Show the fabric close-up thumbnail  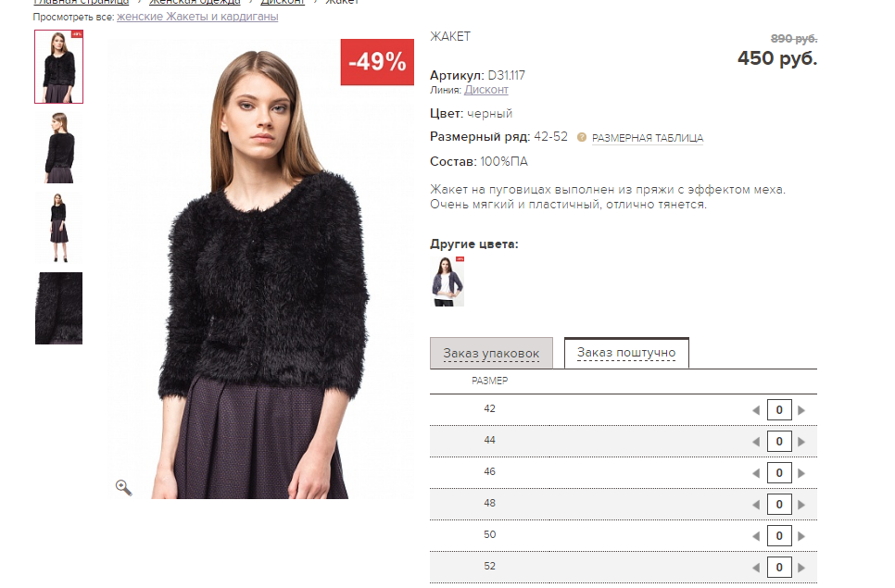(x=58, y=308)
